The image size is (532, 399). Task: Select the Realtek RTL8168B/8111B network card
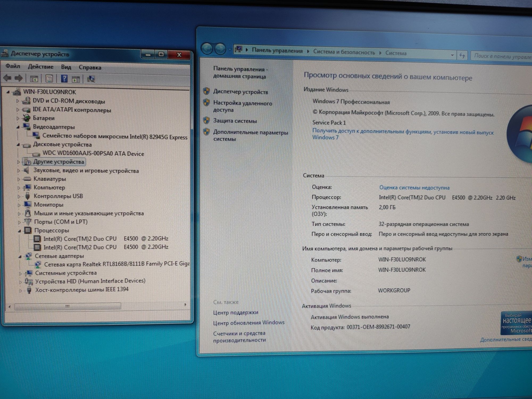[x=117, y=264]
